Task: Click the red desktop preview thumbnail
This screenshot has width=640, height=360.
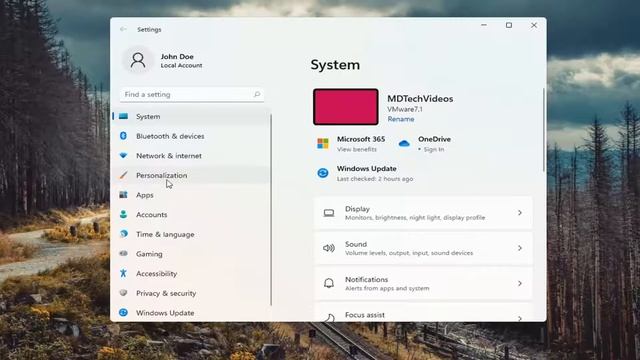Action: tap(346, 107)
